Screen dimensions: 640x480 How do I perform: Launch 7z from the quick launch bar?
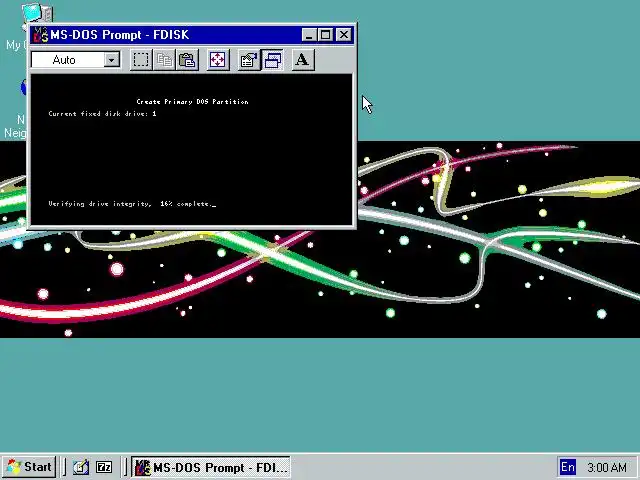click(104, 467)
